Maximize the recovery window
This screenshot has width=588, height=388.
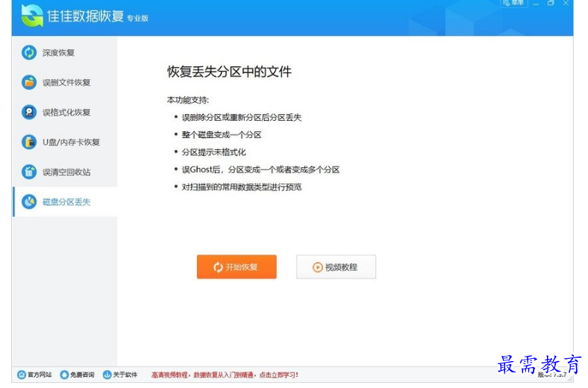pos(551,3)
